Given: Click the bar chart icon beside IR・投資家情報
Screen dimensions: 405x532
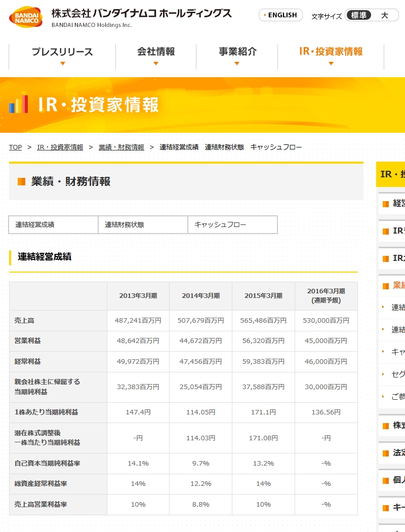Looking at the screenshot, I should coord(18,104).
